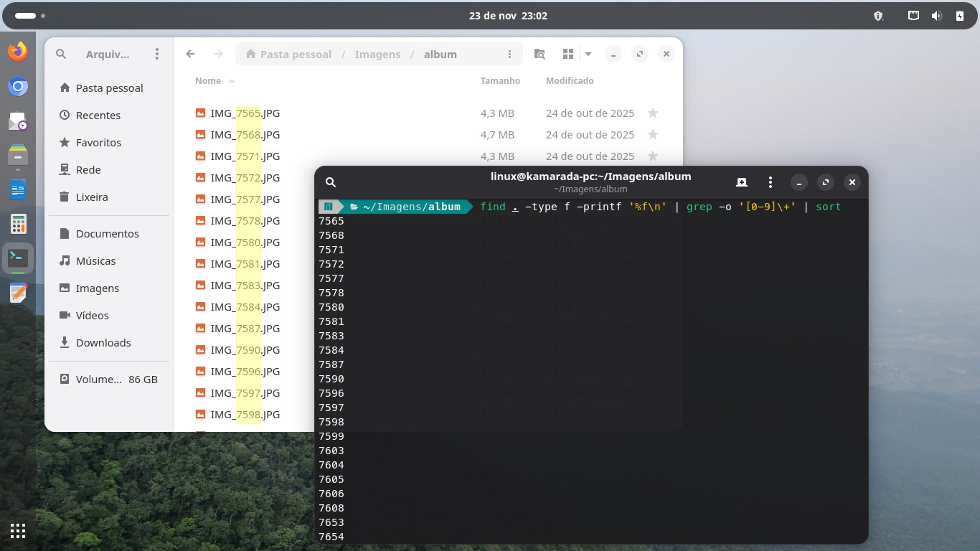980x551 pixels.
Task: Select the IMG_7590.JPG file
Action: click(245, 350)
